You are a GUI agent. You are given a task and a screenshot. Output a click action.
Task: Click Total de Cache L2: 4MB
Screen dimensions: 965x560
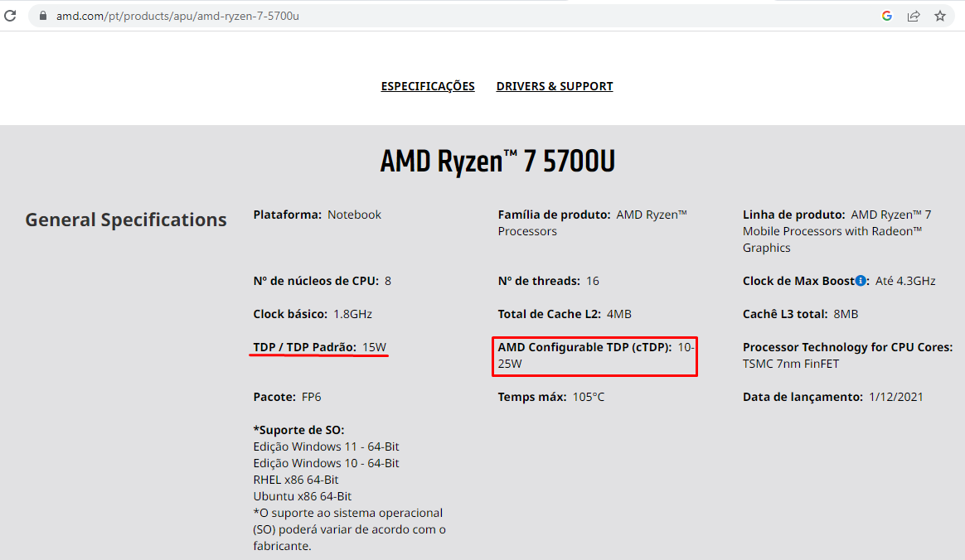pos(565,314)
